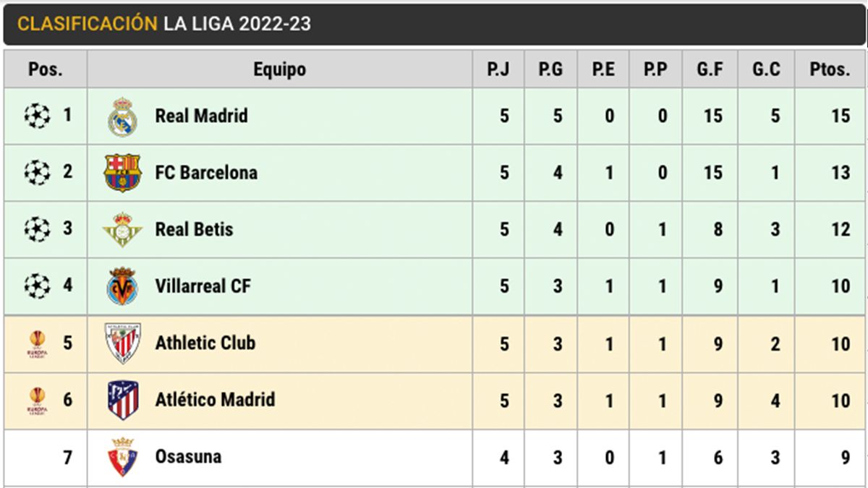Viewport: 868px width, 488px height.
Task: Click Europa League icon beside position 5
Action: coord(37,343)
